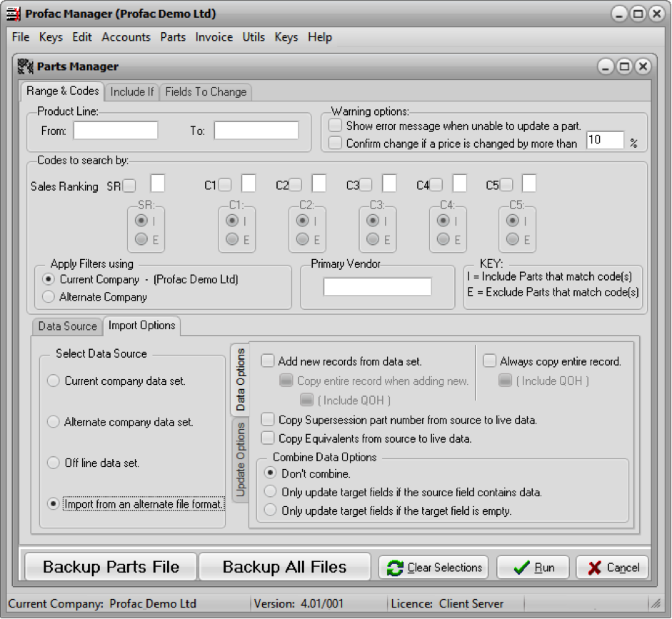This screenshot has height=619, width=672.
Task: Tick the C3 checkbox
Action: [366, 185]
